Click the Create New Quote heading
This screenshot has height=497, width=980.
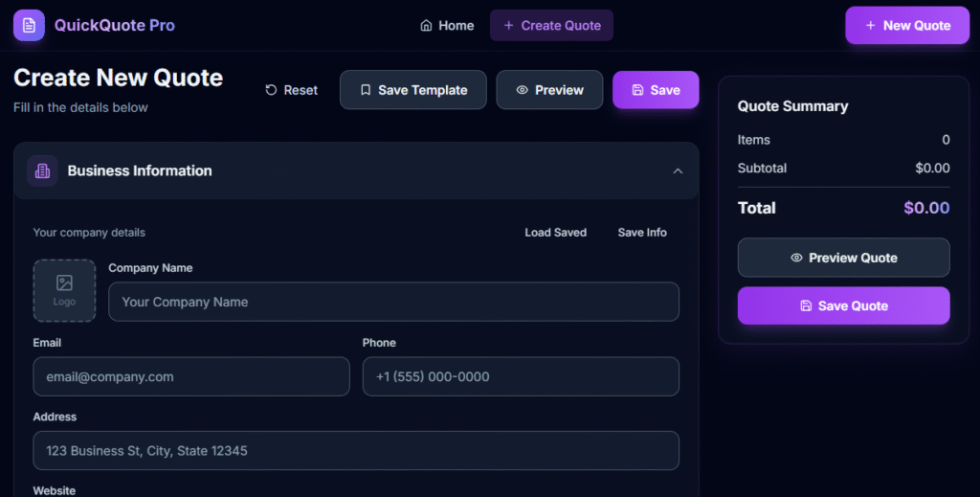click(x=118, y=78)
